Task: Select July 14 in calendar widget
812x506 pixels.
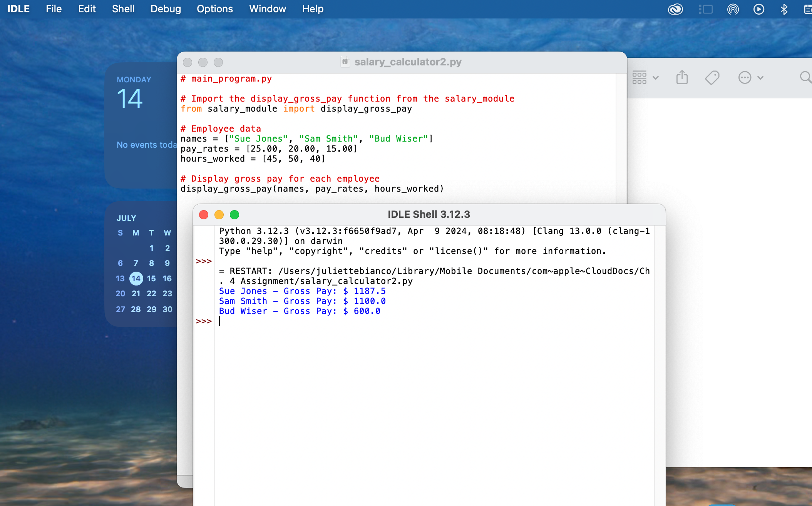Action: pyautogui.click(x=136, y=278)
